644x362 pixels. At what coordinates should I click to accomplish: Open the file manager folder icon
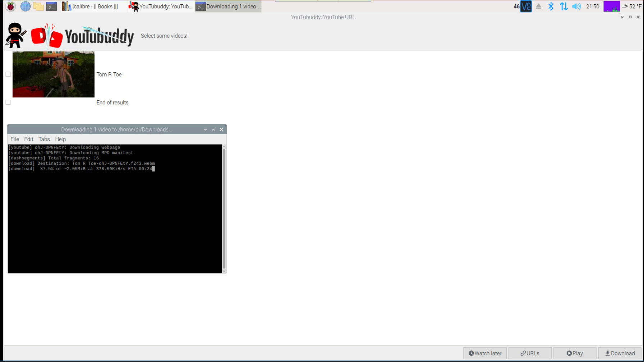point(38,6)
